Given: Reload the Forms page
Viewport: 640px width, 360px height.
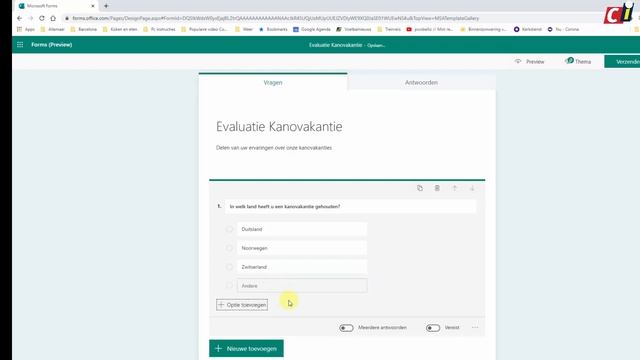Looking at the screenshot, I should pyautogui.click(x=42, y=18).
